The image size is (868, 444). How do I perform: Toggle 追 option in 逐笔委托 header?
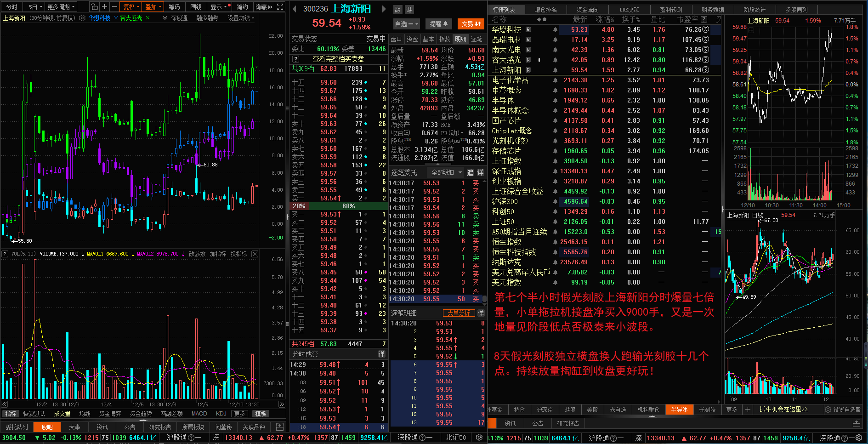[x=471, y=172]
